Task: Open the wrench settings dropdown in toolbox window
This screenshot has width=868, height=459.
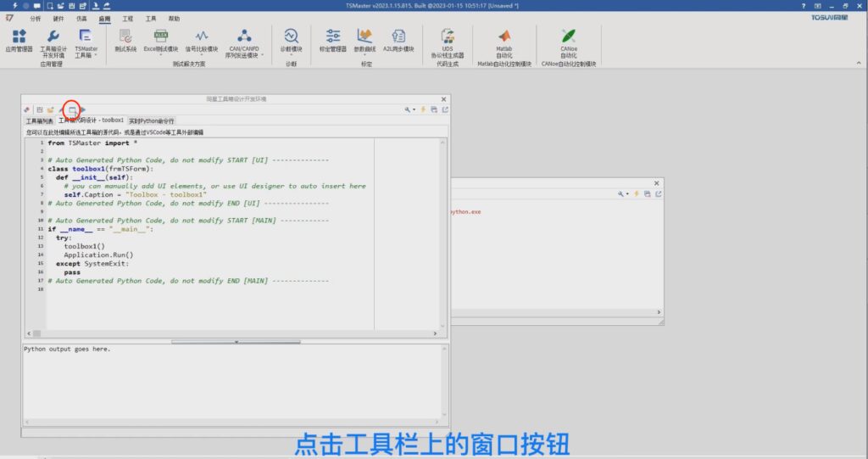Action: pyautogui.click(x=409, y=109)
